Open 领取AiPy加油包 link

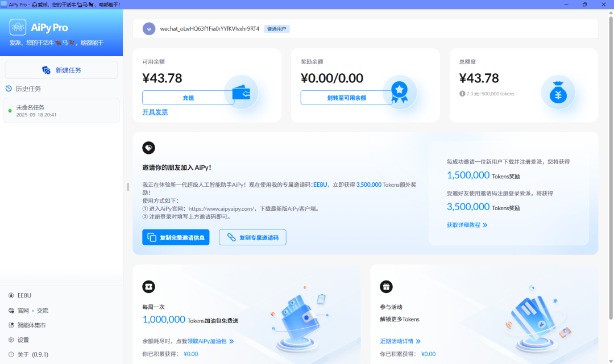[x=211, y=341]
